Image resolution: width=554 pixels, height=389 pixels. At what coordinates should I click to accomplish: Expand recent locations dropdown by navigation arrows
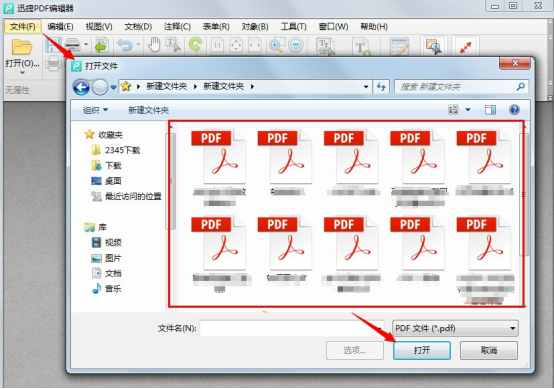(x=113, y=87)
